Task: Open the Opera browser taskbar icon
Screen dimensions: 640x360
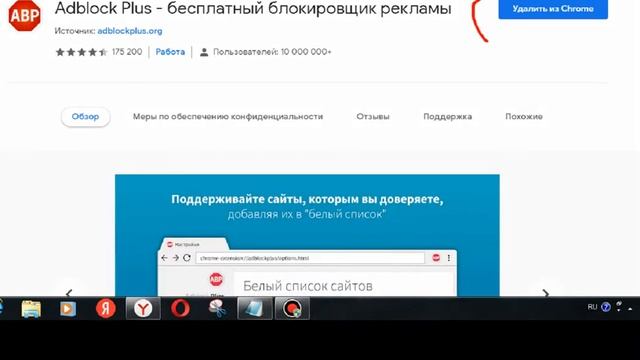Action: click(x=180, y=309)
